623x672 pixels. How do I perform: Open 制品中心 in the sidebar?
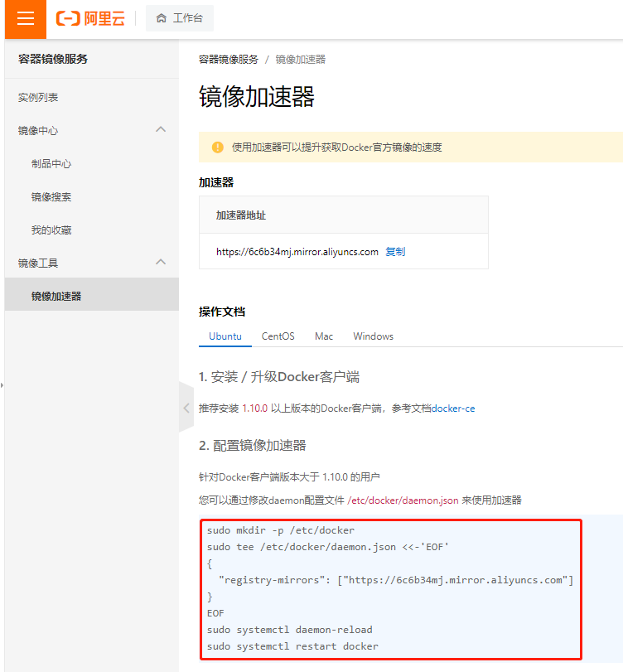(x=51, y=164)
